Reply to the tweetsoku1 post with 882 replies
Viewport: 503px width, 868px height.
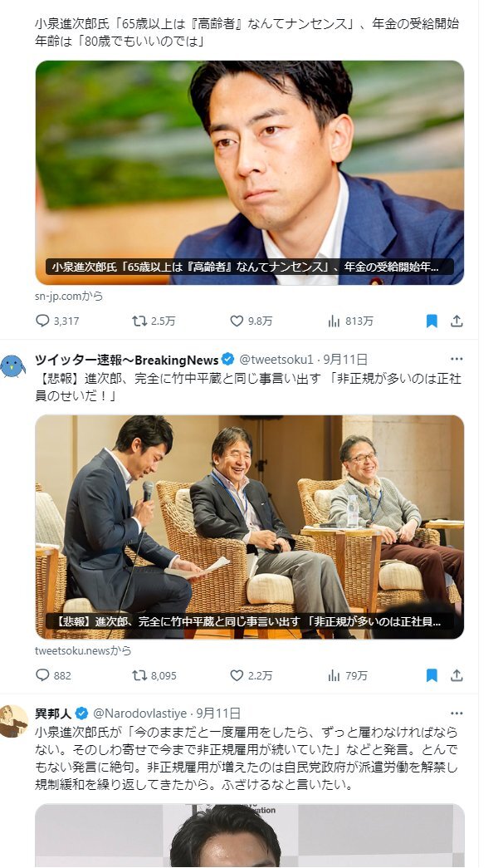click(53, 675)
